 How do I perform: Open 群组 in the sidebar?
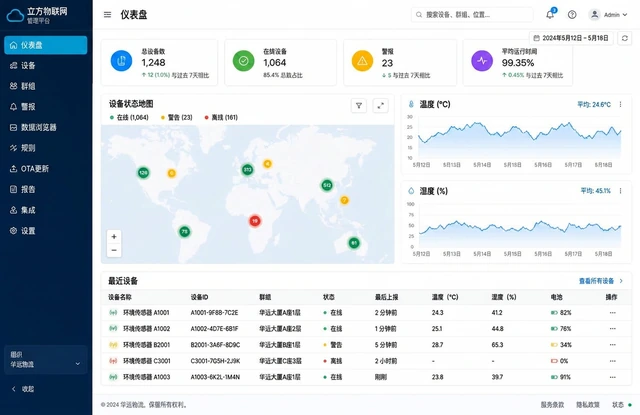[46, 86]
